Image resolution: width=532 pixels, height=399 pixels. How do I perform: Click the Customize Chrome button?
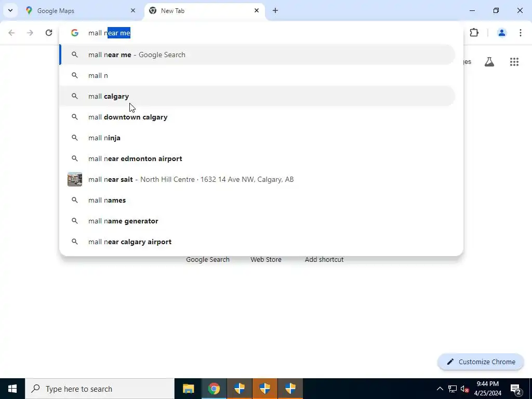(x=481, y=362)
